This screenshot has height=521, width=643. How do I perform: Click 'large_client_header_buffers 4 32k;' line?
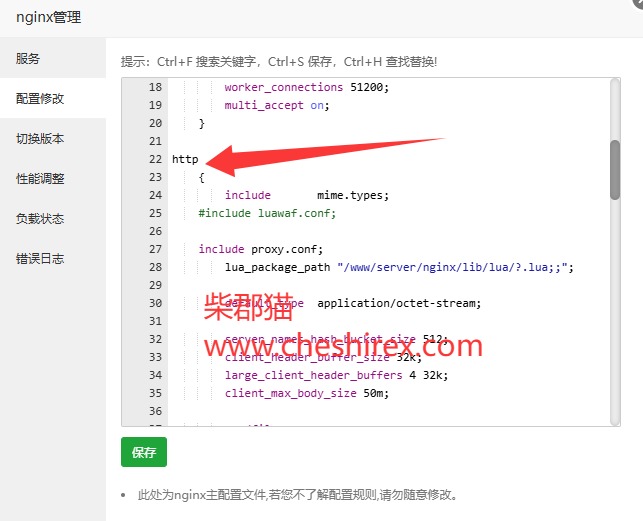coord(336,375)
